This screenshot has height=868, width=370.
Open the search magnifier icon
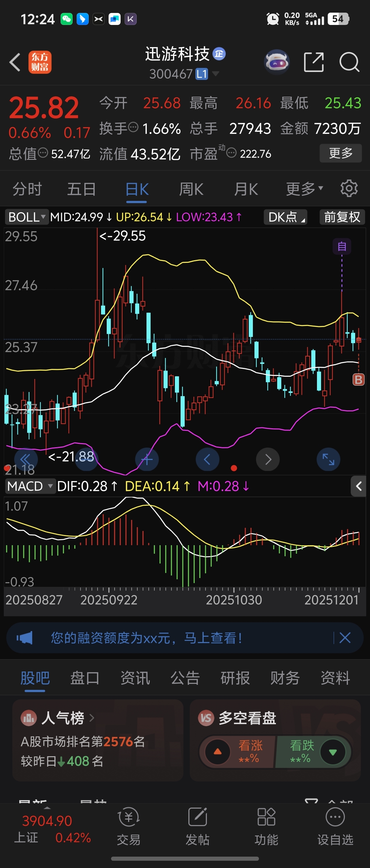tap(349, 62)
